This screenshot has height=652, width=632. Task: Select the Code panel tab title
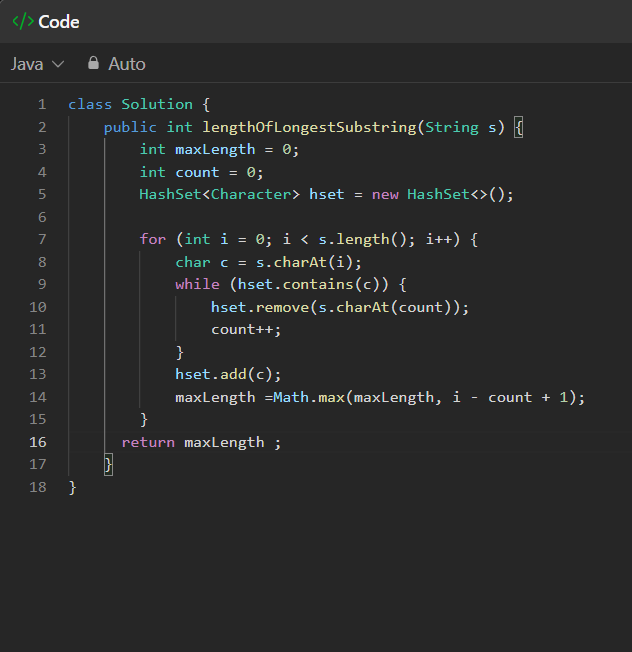[59, 22]
